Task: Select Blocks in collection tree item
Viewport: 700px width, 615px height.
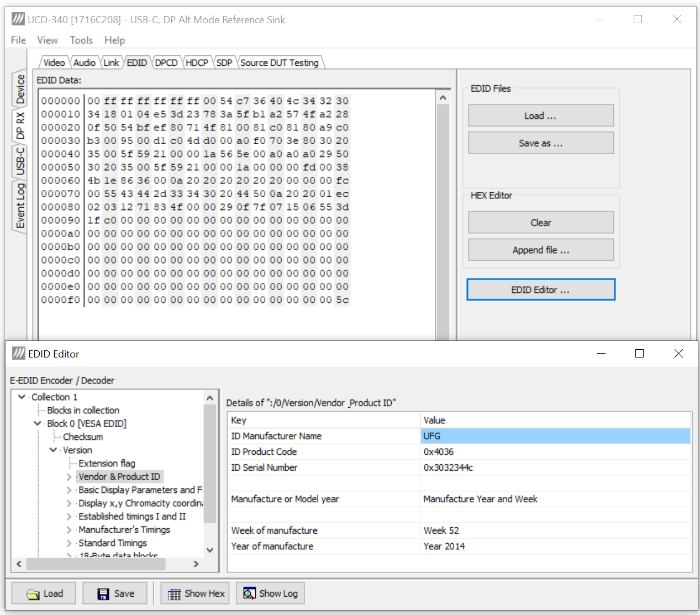Action: pyautogui.click(x=83, y=410)
